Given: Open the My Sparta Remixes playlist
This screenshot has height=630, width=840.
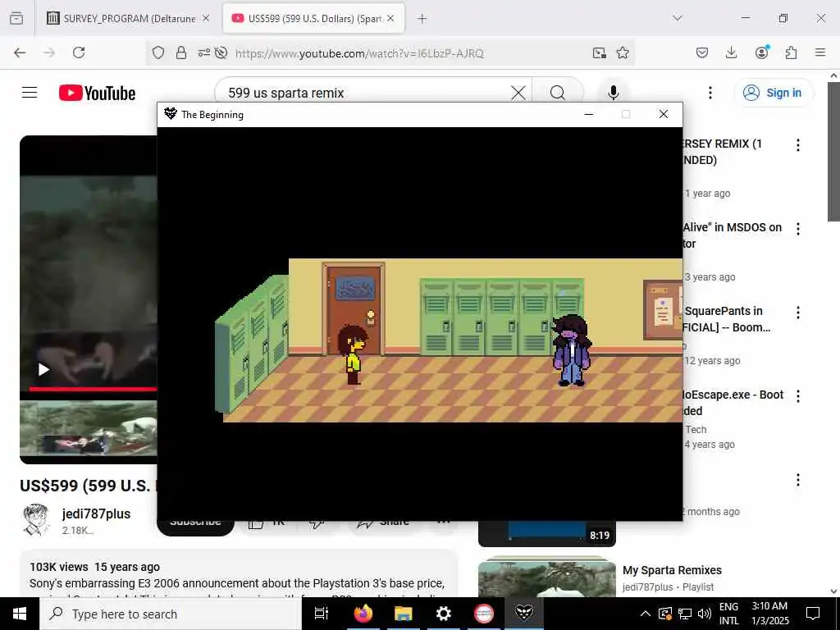Looking at the screenshot, I should click(673, 570).
